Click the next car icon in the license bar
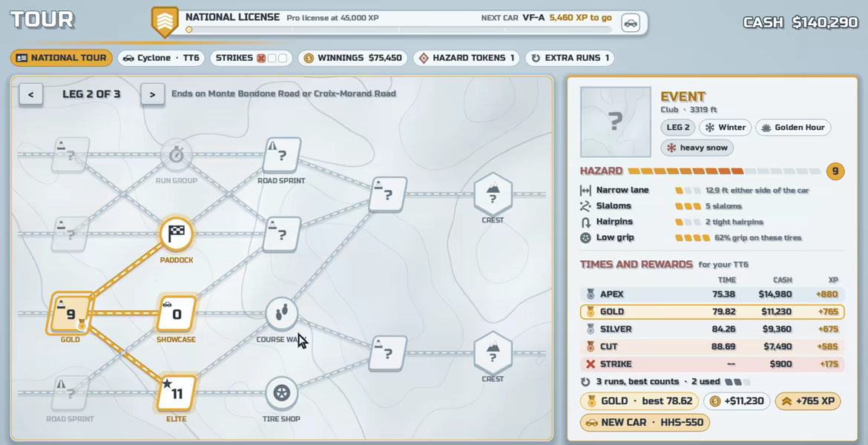Image resolution: width=868 pixels, height=445 pixels. tap(631, 23)
